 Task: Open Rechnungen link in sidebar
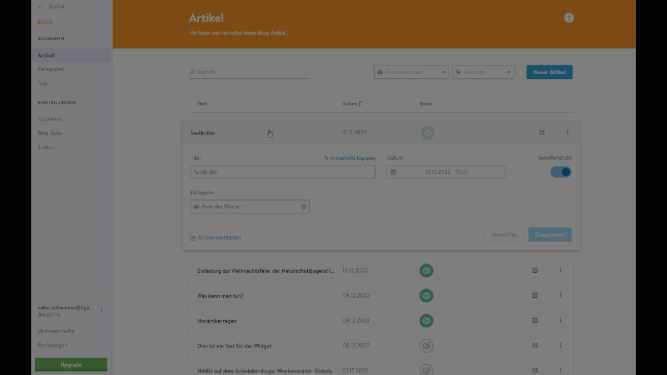pyautogui.click(x=52, y=345)
